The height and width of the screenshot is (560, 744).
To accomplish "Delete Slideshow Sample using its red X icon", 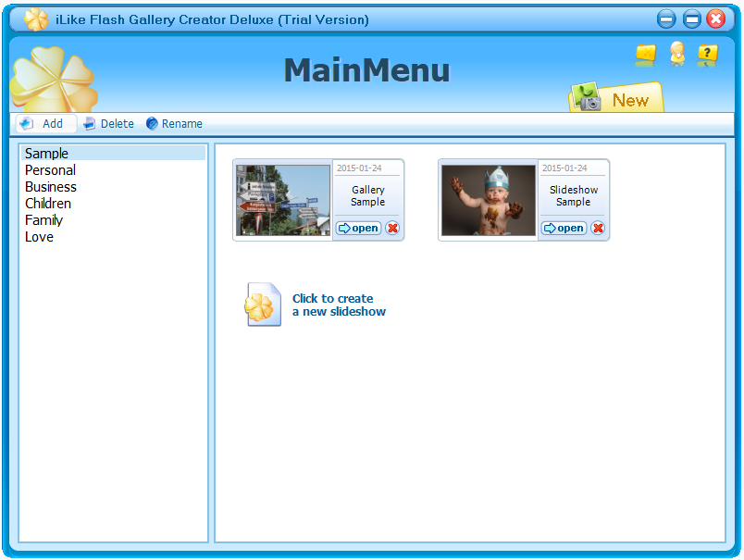I will (598, 228).
